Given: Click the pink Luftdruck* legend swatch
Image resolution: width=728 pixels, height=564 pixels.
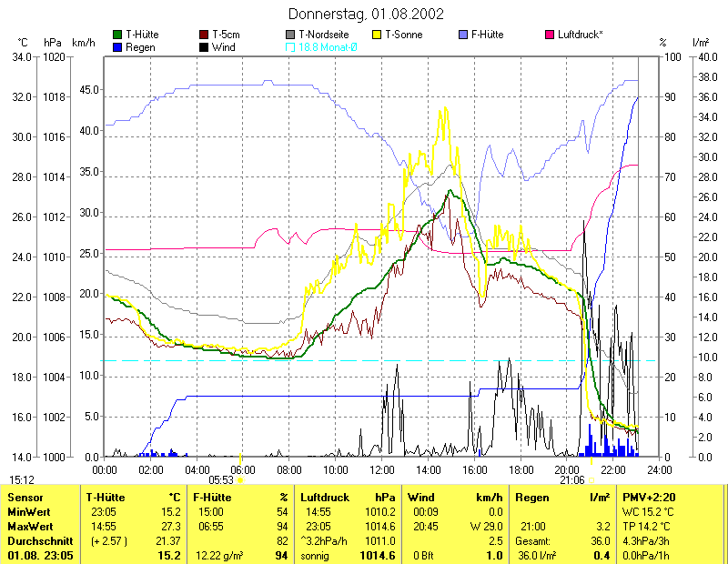Looking at the screenshot, I should [550, 35].
